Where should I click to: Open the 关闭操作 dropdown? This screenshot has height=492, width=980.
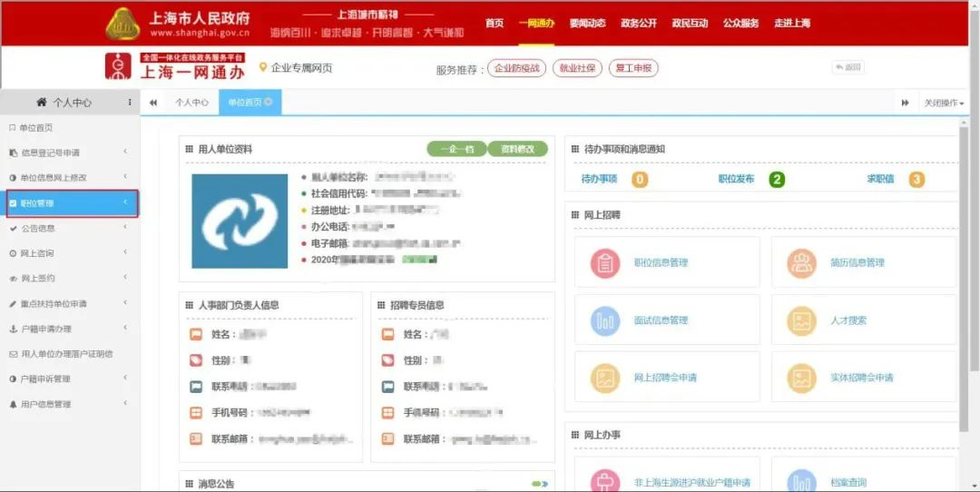tap(944, 103)
